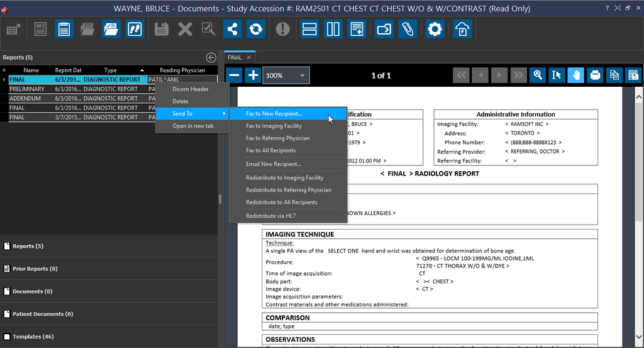This screenshot has height=348, width=644.
Task: Click the zoom in plus button
Action: (253, 76)
